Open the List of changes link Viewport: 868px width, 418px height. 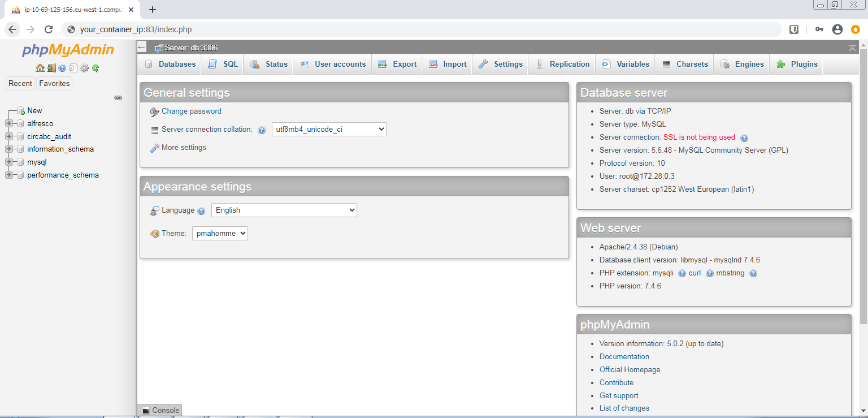(x=624, y=408)
